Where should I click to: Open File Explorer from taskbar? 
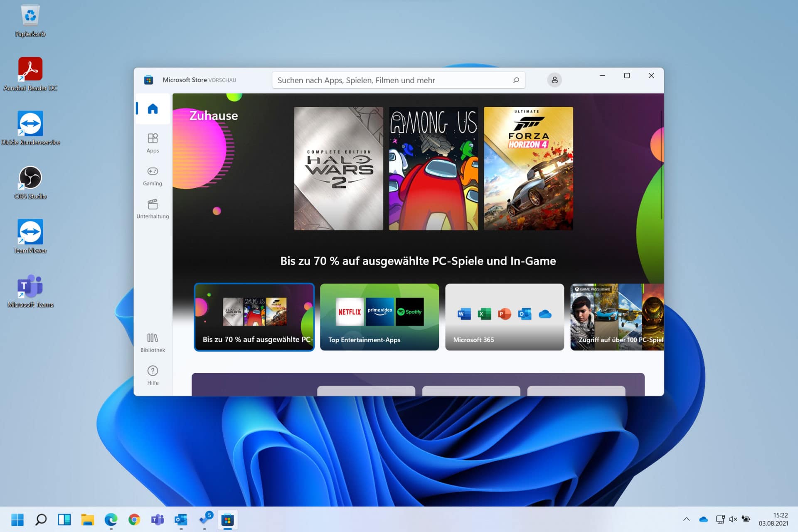(87, 520)
